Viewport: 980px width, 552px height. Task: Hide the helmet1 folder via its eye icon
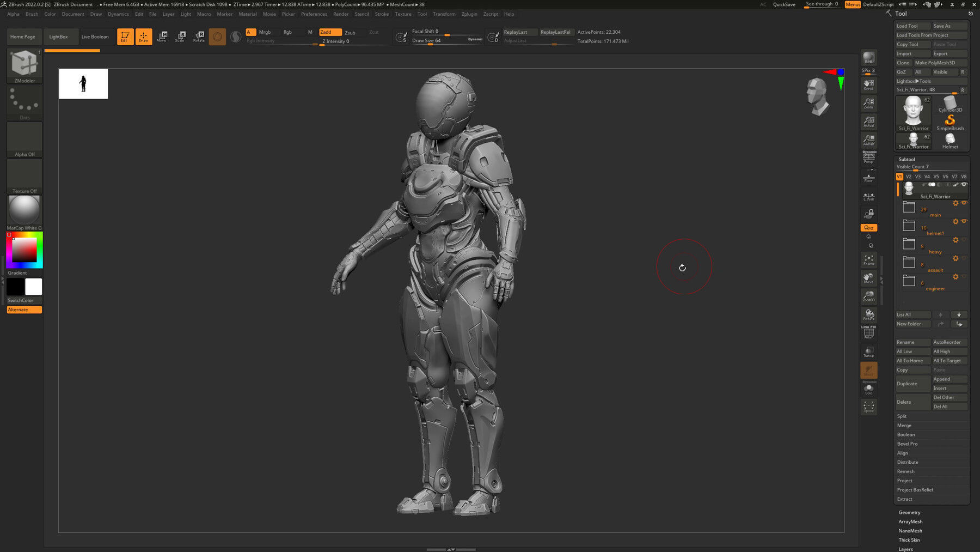click(x=964, y=221)
